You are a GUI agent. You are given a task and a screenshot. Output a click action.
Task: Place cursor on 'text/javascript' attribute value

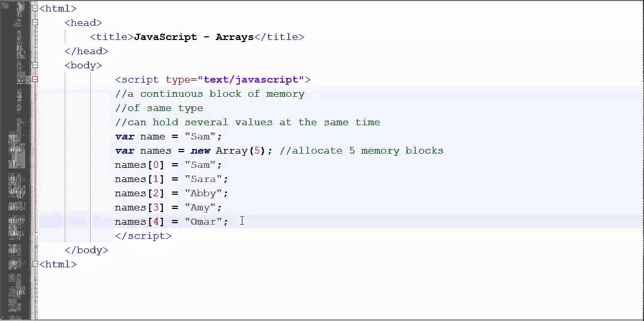click(251, 79)
